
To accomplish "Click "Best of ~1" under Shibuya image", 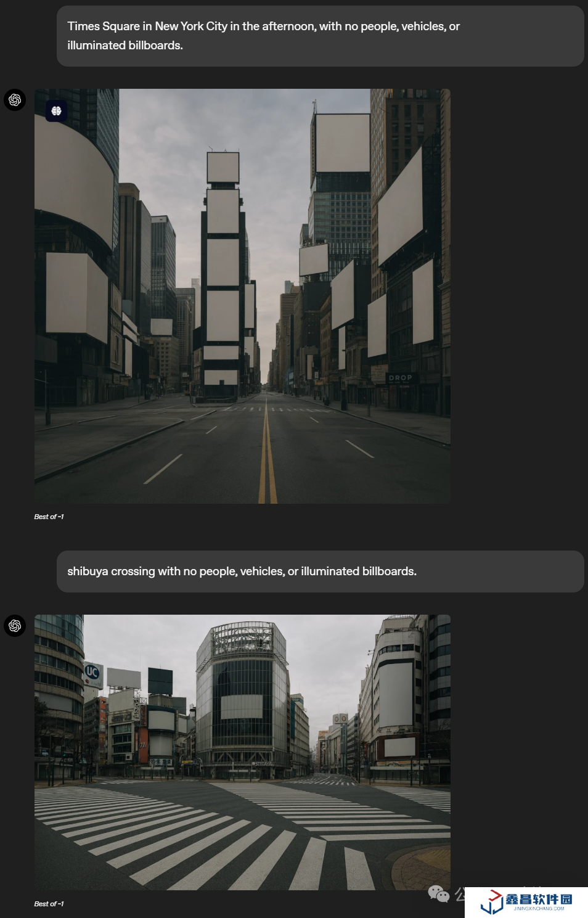I will (49, 904).
